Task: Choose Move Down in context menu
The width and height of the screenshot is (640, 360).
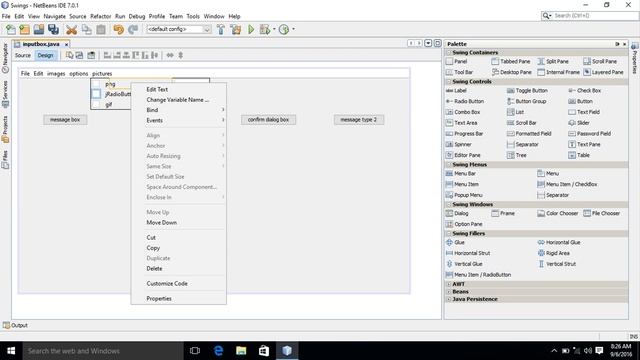Action: [x=179, y=223]
